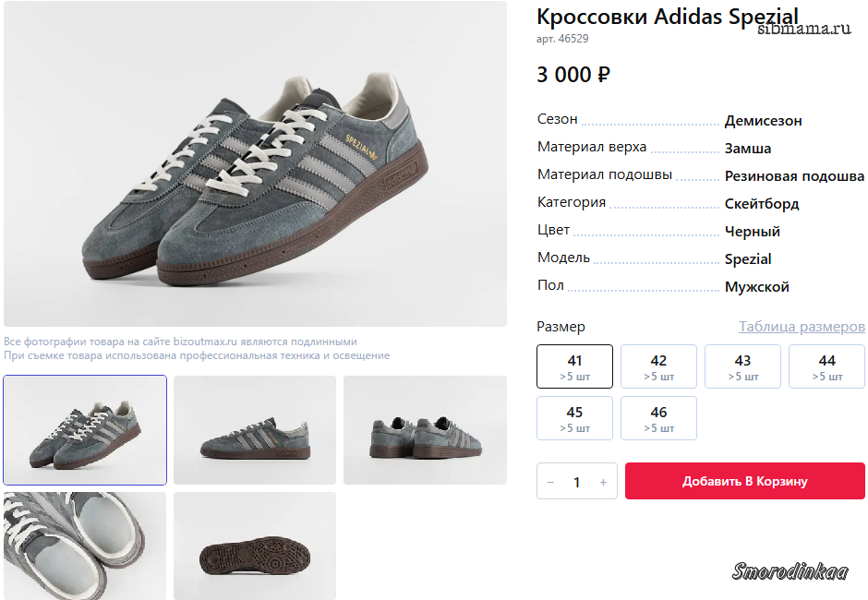Choose size 45
Image resolution: width=868 pixels, height=600 pixels.
[x=574, y=418]
